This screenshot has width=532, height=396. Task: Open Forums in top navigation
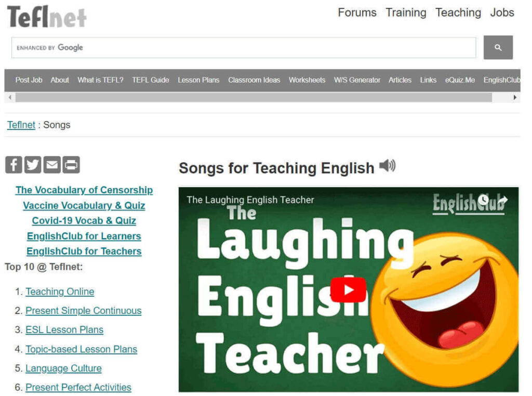point(357,12)
